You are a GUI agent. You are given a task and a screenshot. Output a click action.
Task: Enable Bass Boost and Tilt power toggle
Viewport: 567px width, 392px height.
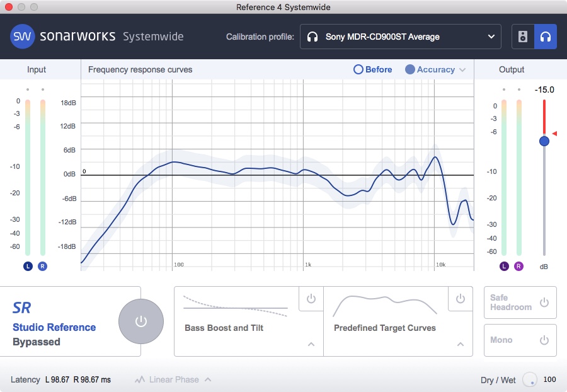point(311,299)
